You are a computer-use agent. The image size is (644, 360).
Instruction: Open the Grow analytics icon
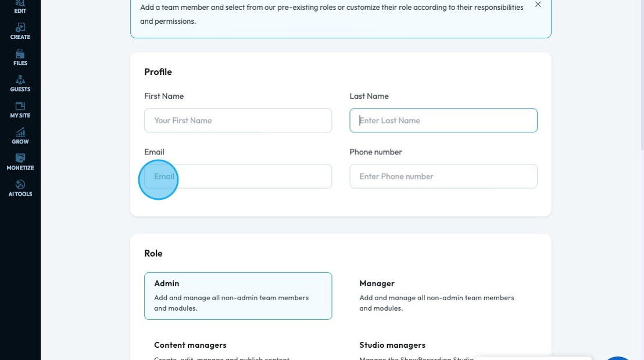[20, 135]
